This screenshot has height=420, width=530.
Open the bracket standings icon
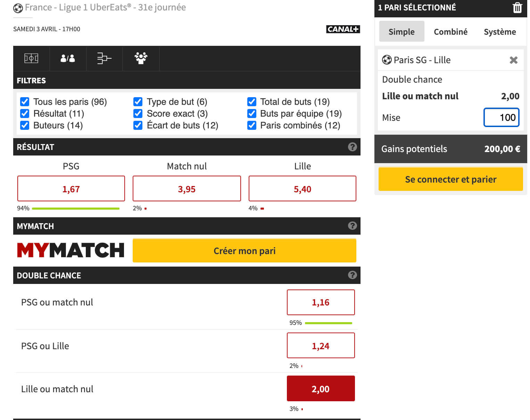pyautogui.click(x=104, y=58)
